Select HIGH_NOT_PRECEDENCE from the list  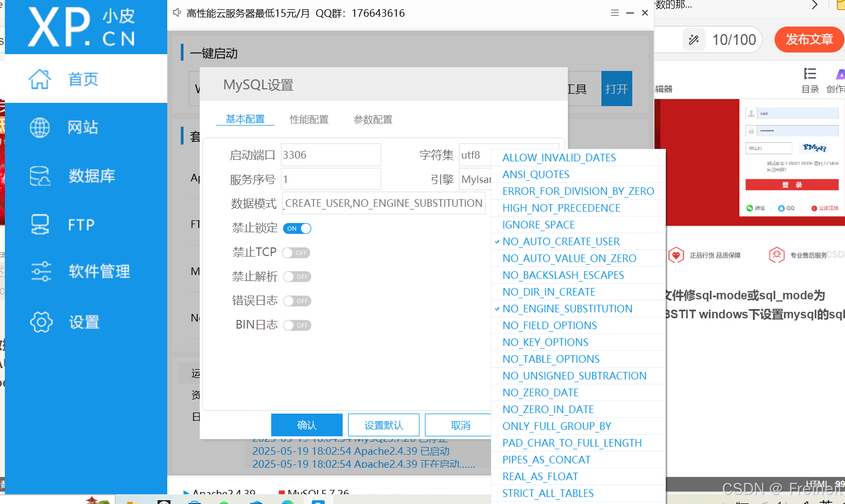point(578,208)
